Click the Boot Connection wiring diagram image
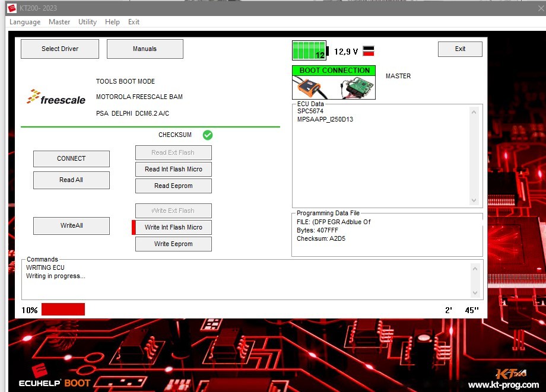546x392 pixels. 334,87
